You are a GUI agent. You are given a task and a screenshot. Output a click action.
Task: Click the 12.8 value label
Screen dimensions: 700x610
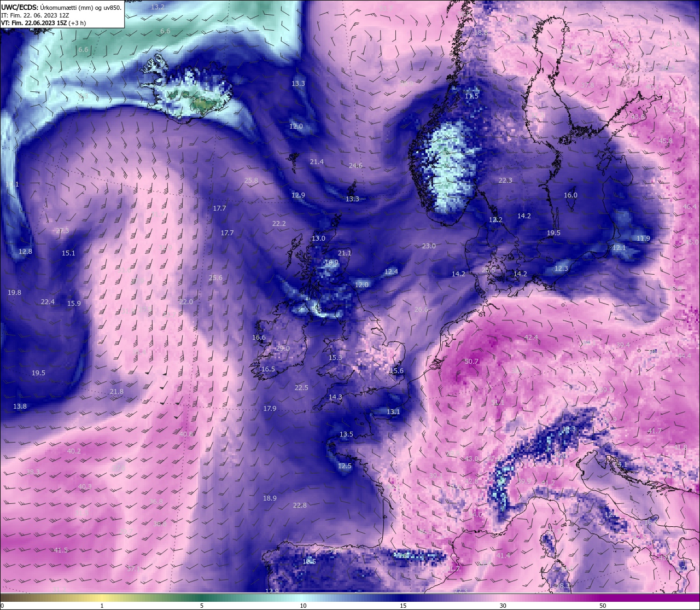[25, 252]
